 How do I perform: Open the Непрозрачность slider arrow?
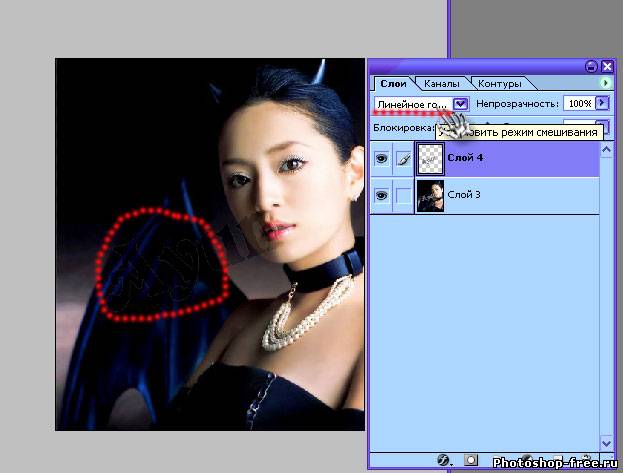(602, 103)
